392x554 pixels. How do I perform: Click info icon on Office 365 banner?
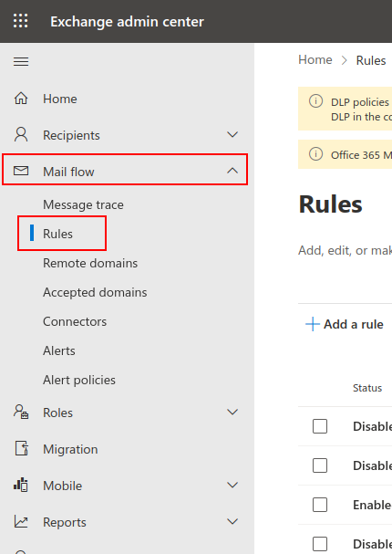pos(315,153)
